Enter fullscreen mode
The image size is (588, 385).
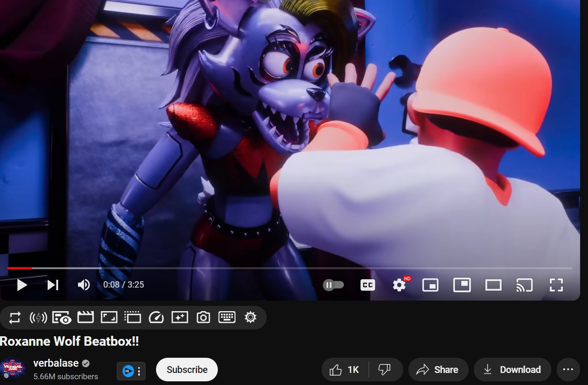[556, 285]
